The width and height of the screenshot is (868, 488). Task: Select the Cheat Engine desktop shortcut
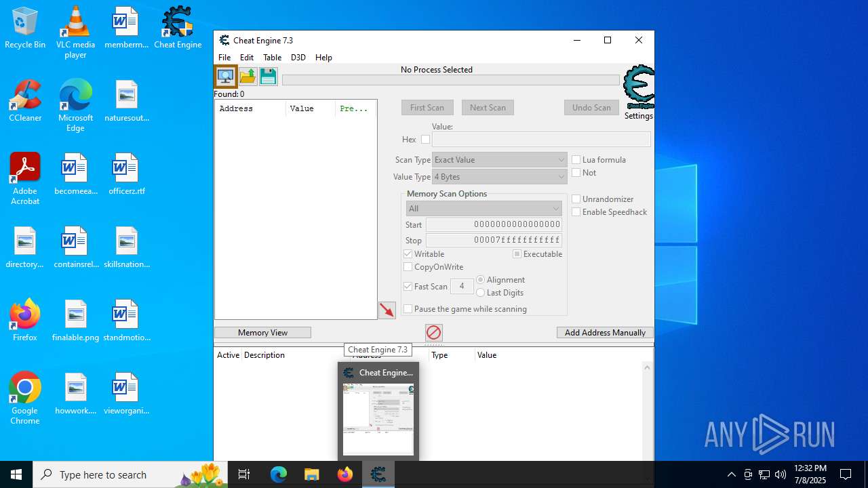click(178, 28)
